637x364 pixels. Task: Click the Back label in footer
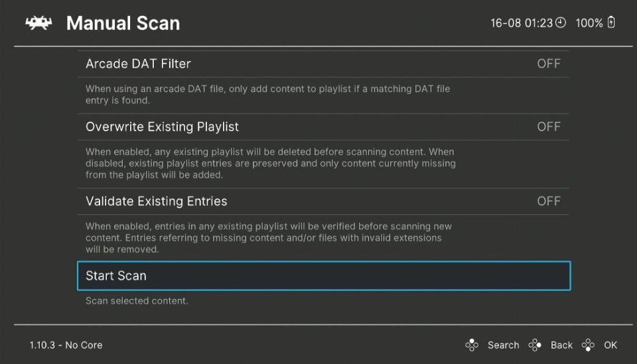coord(561,345)
